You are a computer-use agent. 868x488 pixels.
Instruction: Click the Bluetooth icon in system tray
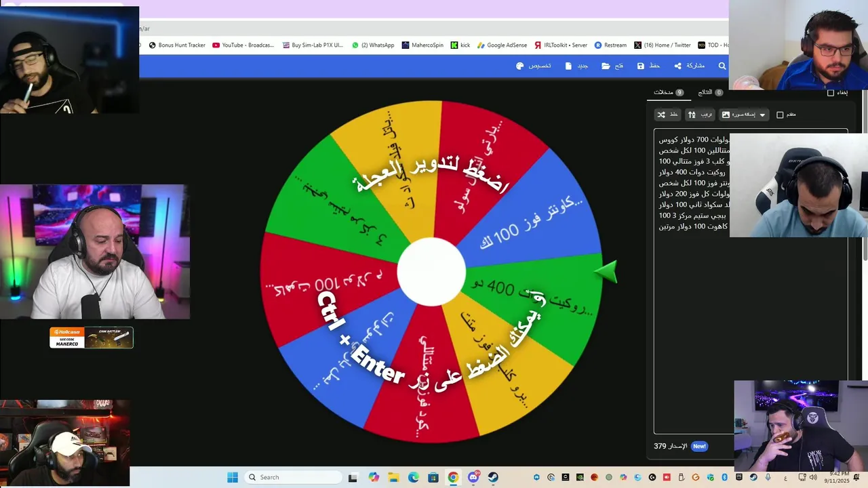(724, 477)
